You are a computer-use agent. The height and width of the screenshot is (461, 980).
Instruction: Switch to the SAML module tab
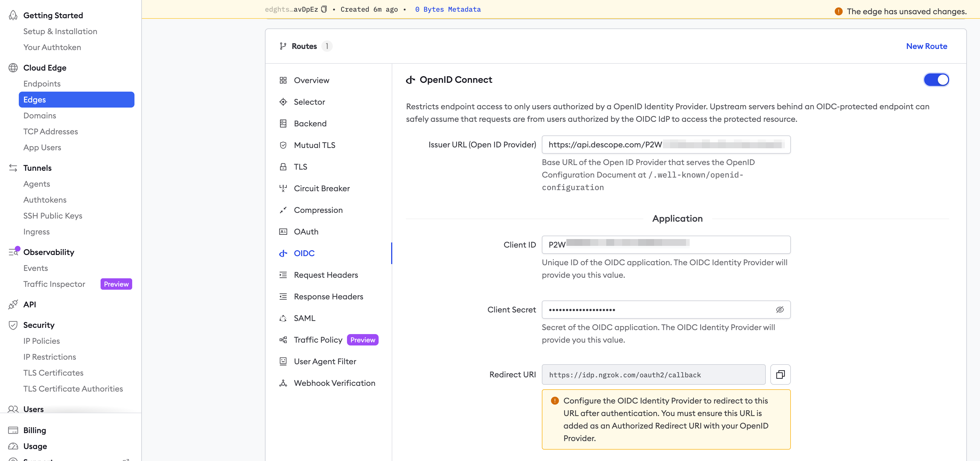304,318
